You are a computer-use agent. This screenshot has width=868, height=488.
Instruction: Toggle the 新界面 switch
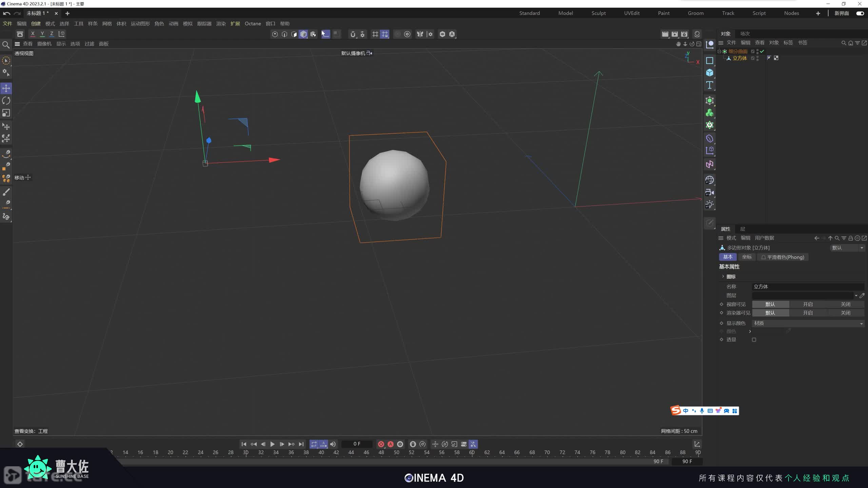click(860, 13)
